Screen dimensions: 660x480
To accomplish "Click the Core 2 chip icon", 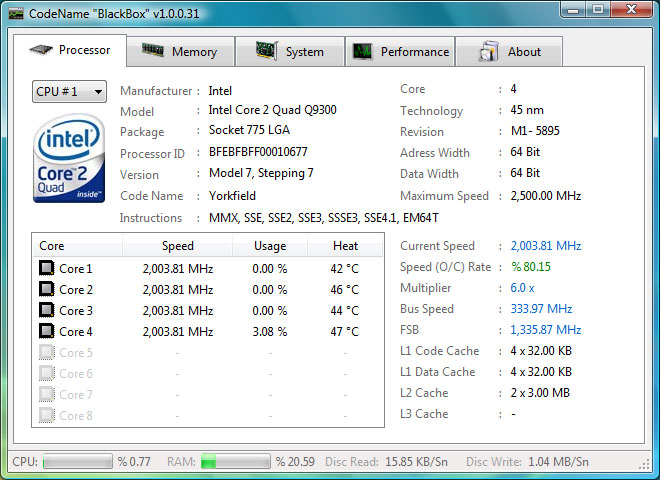I will 47,289.
